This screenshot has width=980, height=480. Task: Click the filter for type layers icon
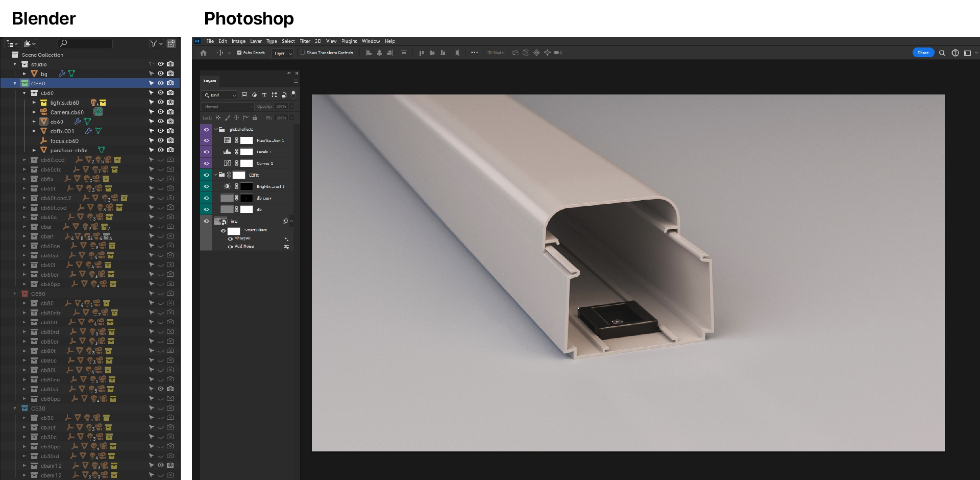coord(264,95)
